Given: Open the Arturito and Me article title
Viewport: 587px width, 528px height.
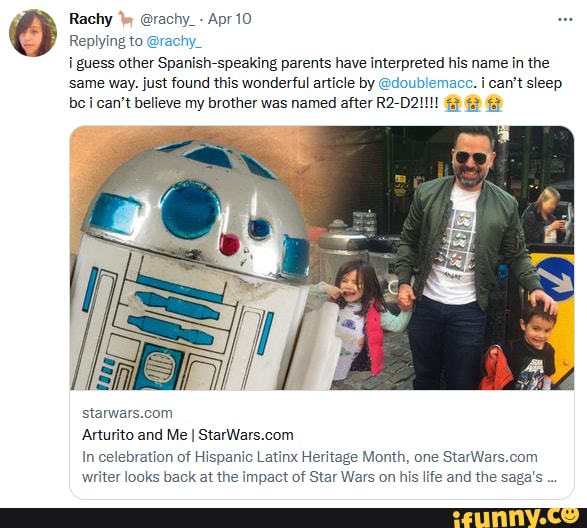Looking at the screenshot, I should [x=188, y=435].
